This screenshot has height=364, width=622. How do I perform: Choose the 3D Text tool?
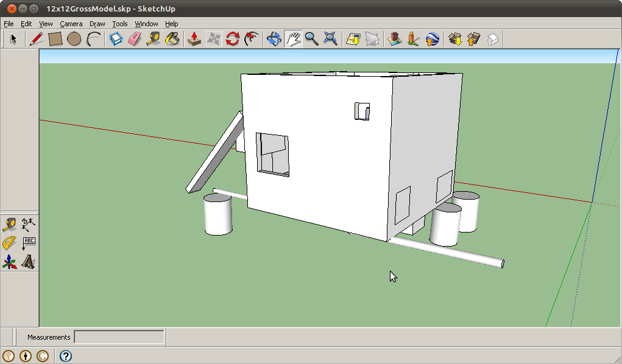[x=28, y=262]
